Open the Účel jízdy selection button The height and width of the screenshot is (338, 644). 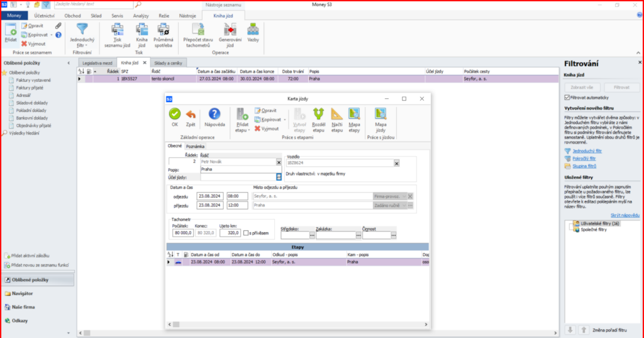coord(279,178)
